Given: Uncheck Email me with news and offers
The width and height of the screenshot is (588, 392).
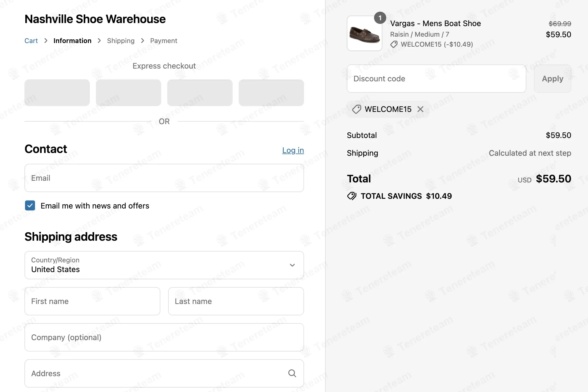Looking at the screenshot, I should click(30, 206).
